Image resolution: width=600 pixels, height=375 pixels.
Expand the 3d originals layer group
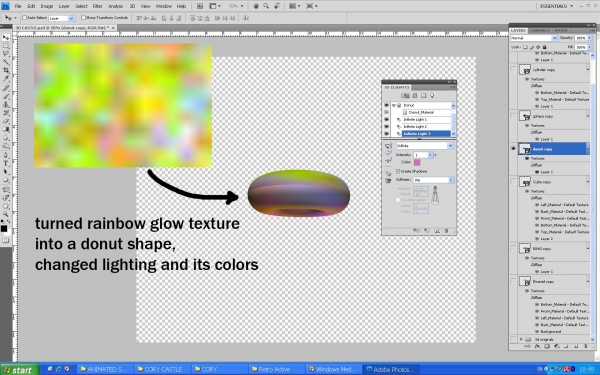click(521, 339)
